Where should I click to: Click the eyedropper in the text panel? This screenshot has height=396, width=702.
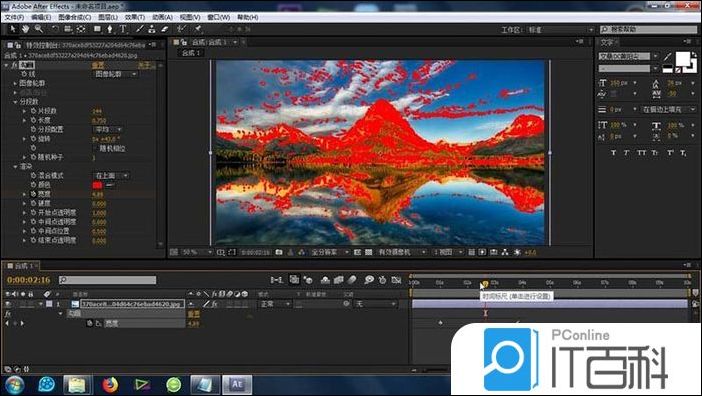[667, 56]
